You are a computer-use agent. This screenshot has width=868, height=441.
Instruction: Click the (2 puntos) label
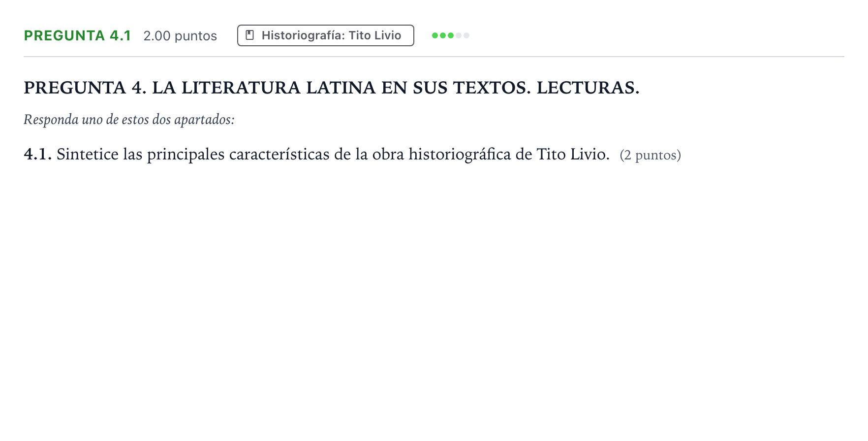point(651,155)
